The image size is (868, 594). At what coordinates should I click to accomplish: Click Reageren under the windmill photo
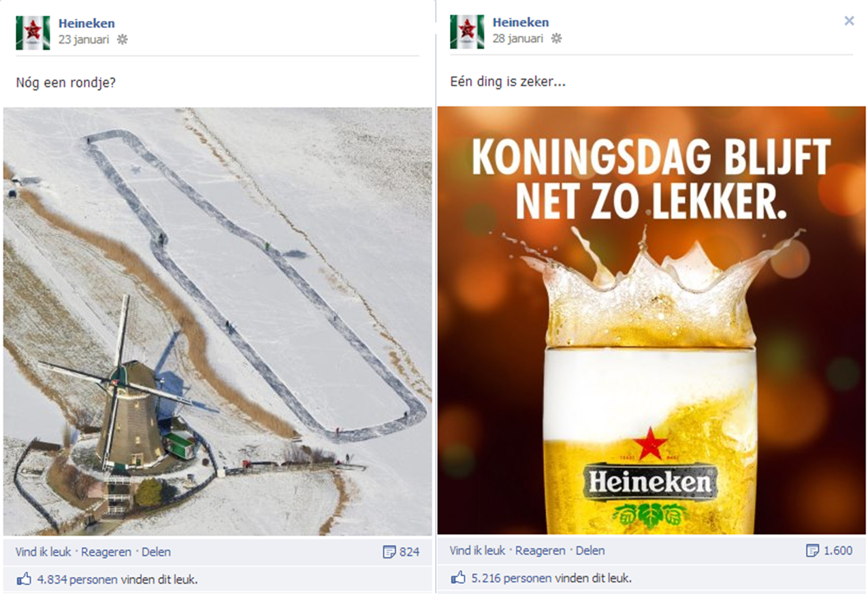tap(106, 552)
